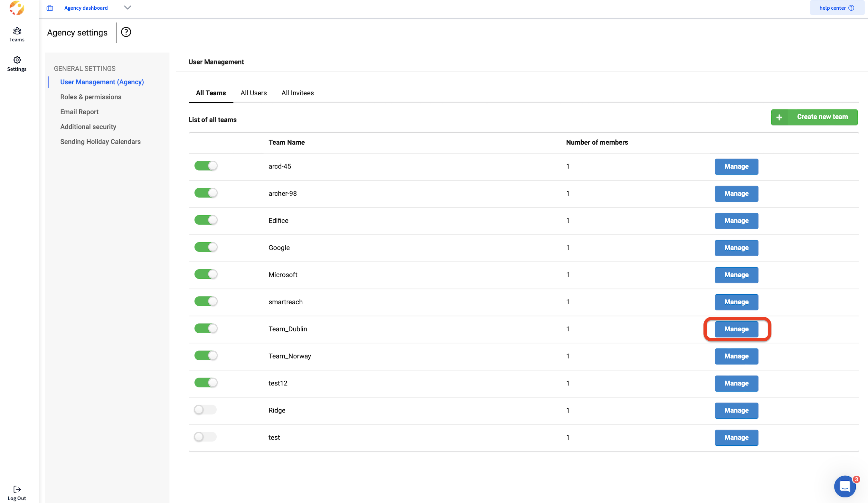This screenshot has height=503, width=868.
Task: Disable the arcd-45 team toggle
Action: click(x=206, y=166)
